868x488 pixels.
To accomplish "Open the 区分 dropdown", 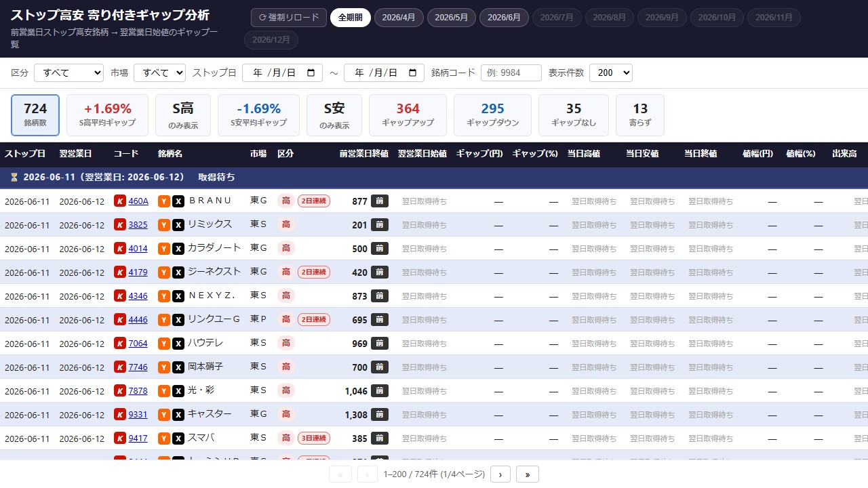I will (x=68, y=73).
